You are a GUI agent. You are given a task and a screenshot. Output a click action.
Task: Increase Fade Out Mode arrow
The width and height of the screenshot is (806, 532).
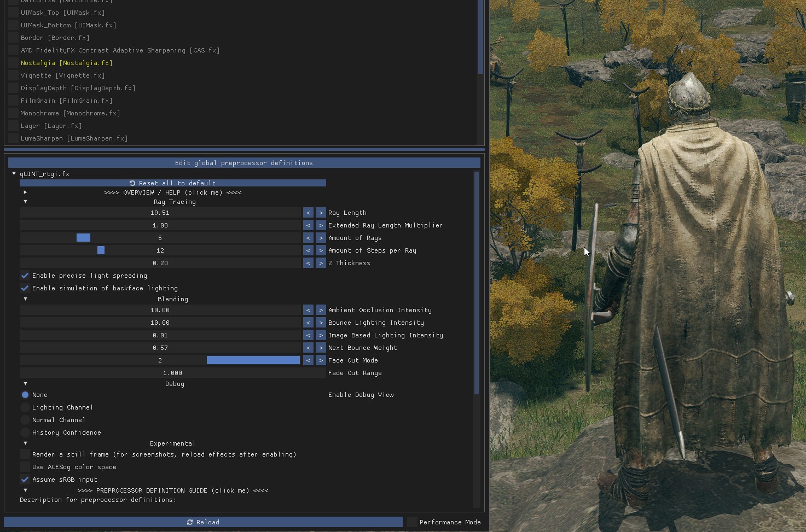pos(321,360)
